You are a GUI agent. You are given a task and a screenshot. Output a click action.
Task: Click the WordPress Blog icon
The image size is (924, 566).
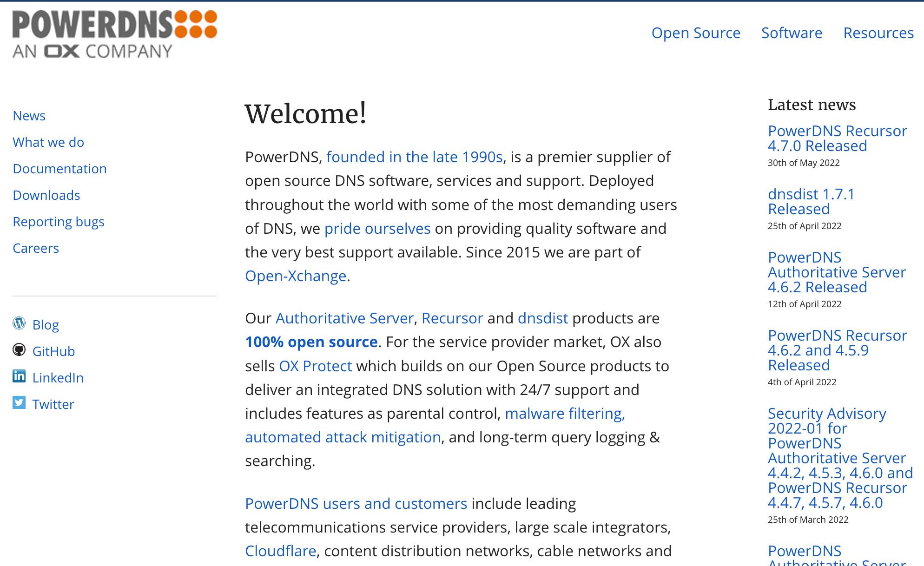(19, 323)
